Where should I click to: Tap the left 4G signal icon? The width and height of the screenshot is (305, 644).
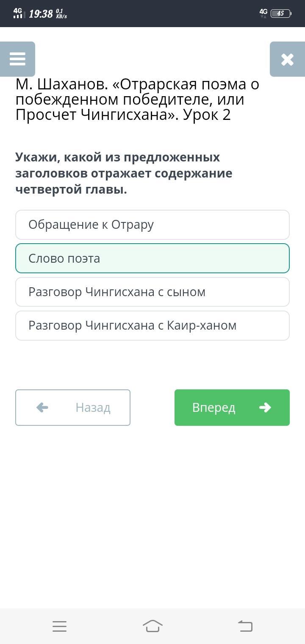click(x=18, y=13)
